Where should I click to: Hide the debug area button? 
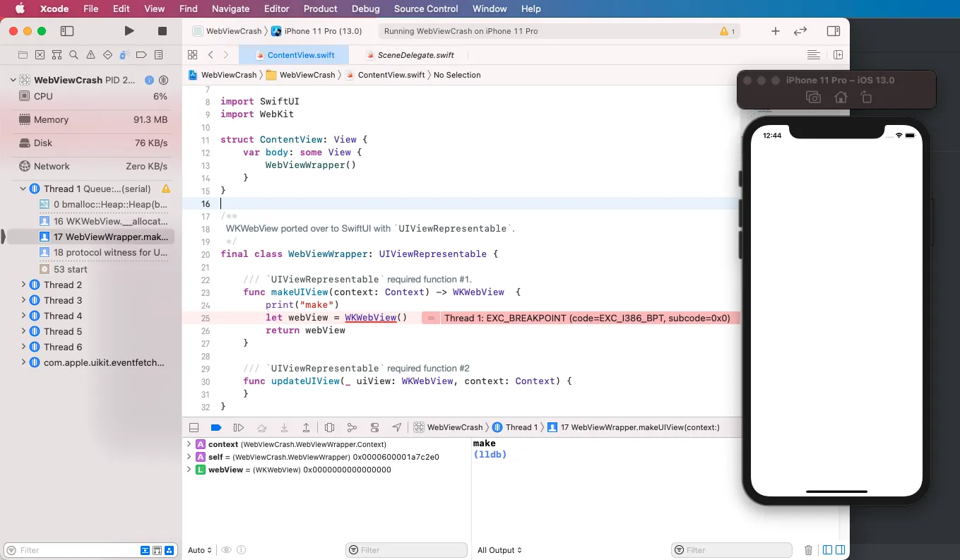coord(194,427)
